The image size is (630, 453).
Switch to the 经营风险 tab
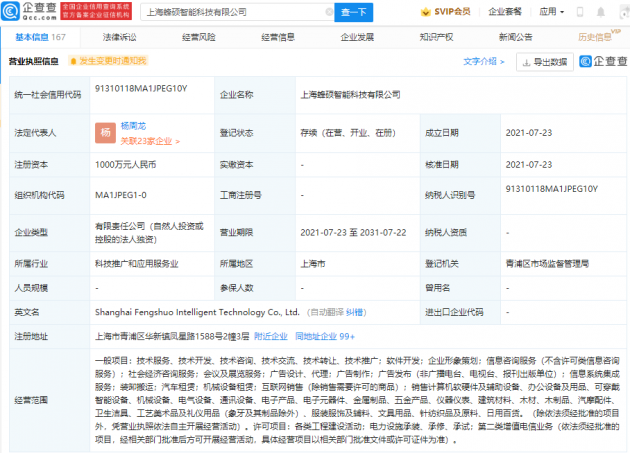pos(198,37)
